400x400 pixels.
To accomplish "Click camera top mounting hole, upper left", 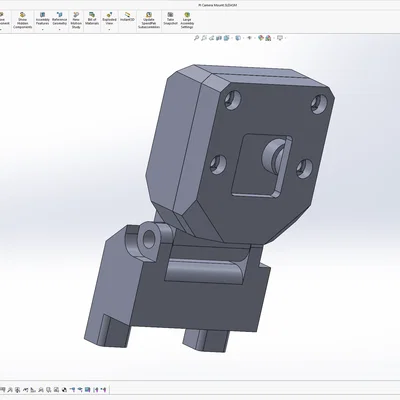I will [x=232, y=99].
